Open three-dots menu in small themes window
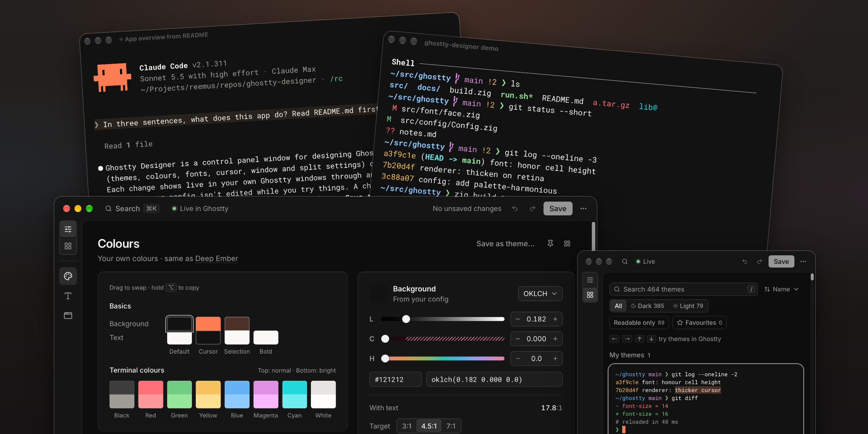868x434 pixels. click(x=803, y=261)
